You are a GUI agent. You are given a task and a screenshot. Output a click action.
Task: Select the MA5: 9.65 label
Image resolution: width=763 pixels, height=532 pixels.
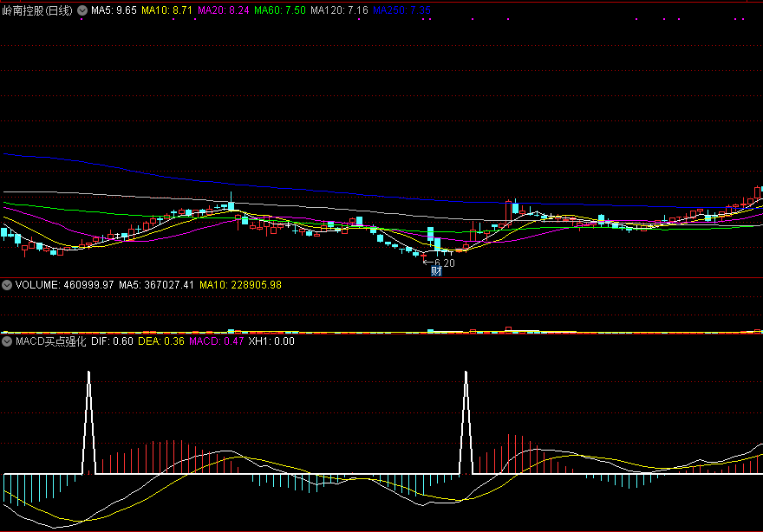pos(114,10)
